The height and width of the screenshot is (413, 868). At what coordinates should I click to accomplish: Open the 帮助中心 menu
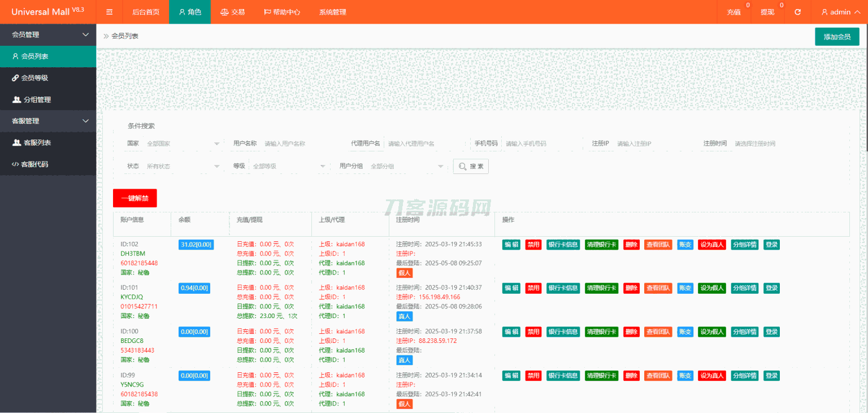click(x=281, y=12)
